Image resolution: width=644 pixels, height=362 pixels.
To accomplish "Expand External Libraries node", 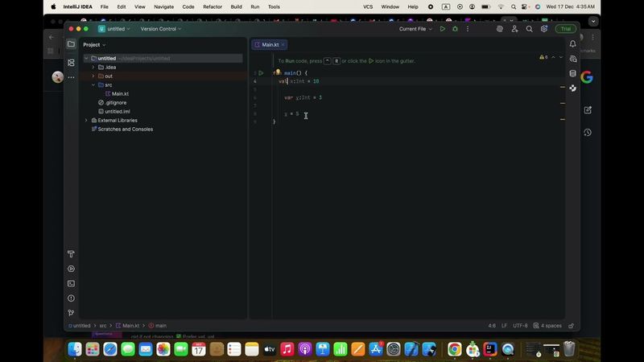I will 86,121.
